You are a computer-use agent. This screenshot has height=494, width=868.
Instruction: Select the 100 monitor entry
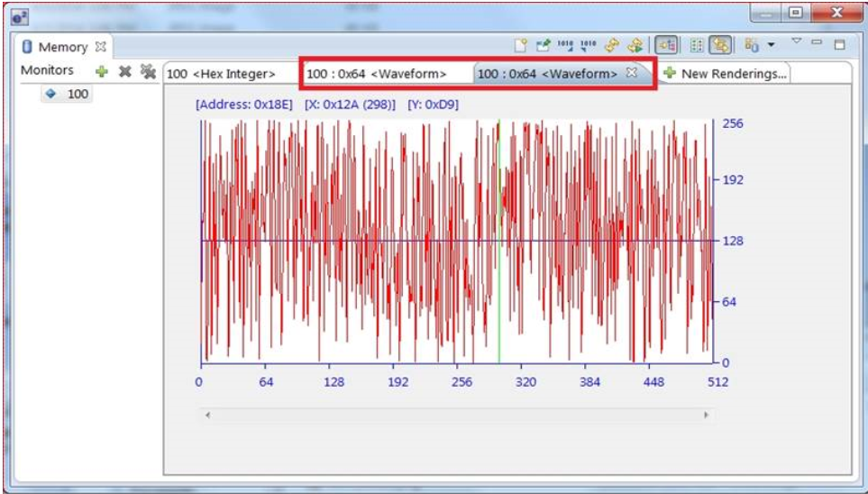click(68, 94)
